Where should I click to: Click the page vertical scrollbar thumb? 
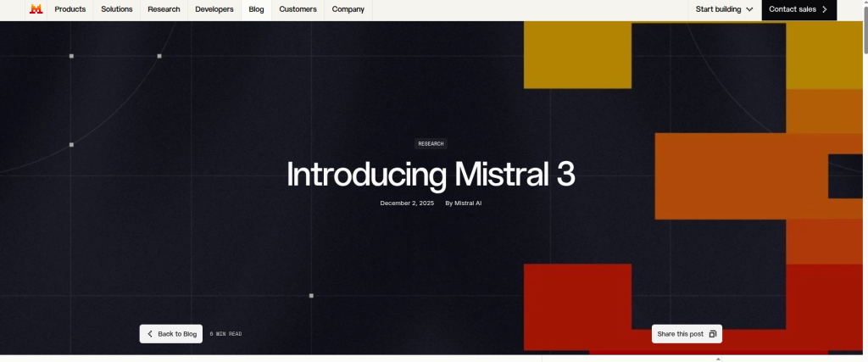point(864,31)
